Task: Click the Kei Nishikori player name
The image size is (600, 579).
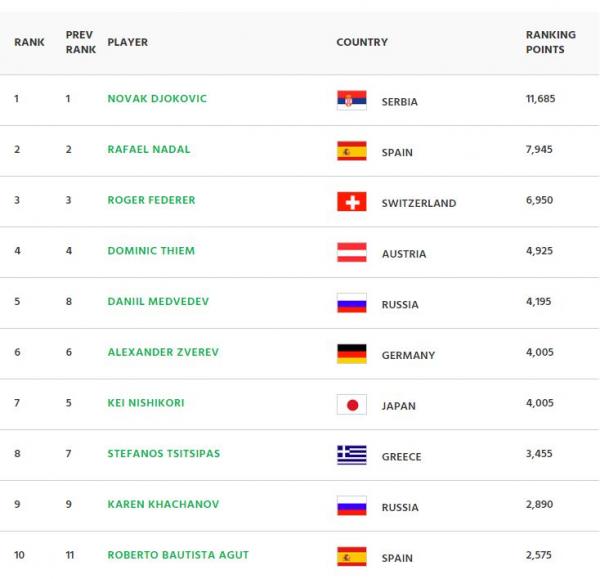Action: pyautogui.click(x=146, y=403)
